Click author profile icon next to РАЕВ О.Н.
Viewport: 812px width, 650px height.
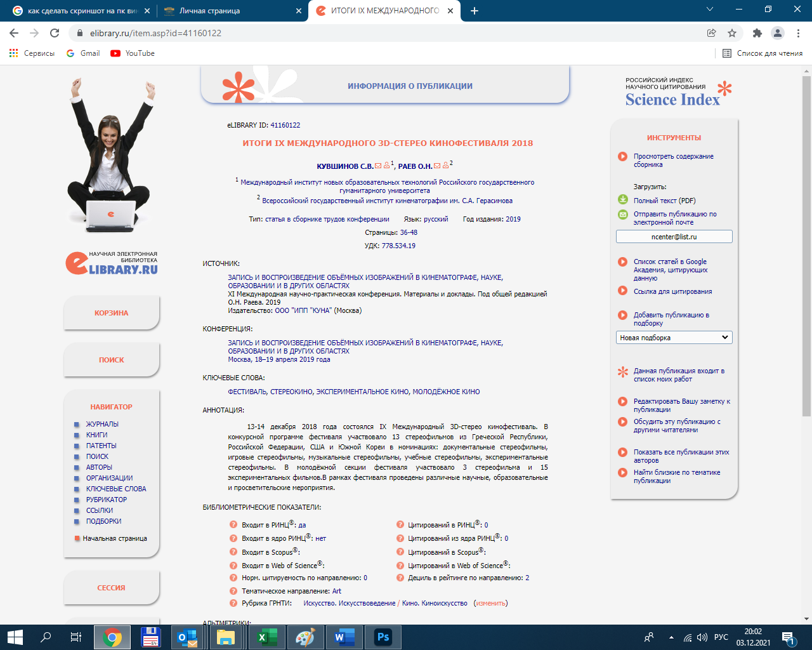tap(445, 166)
